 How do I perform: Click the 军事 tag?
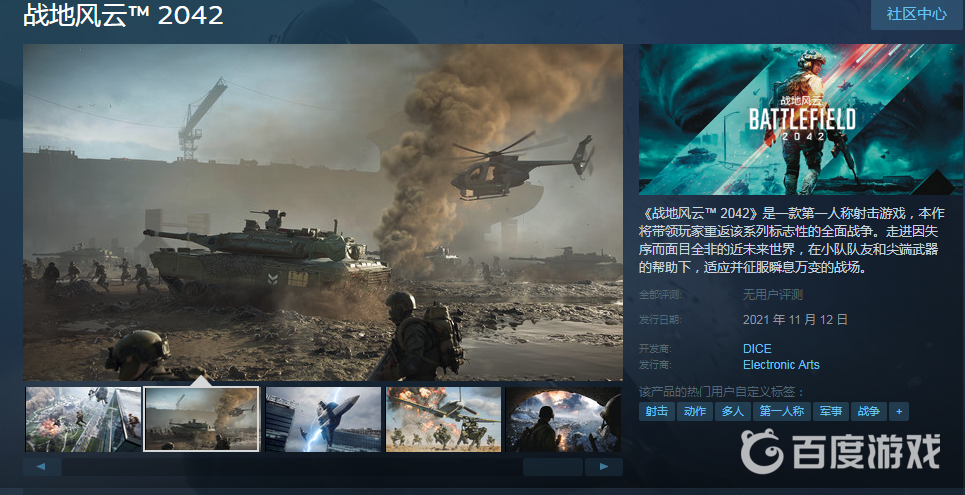pyautogui.click(x=831, y=411)
